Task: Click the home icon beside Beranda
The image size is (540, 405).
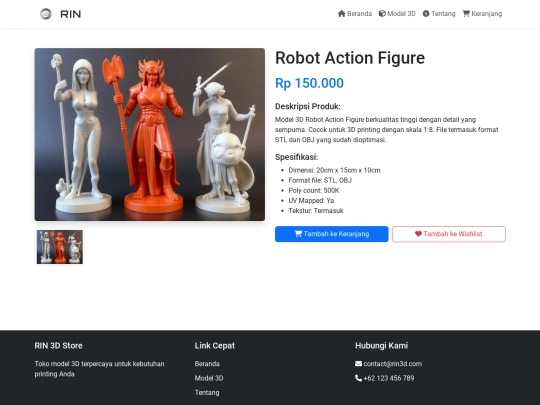Action: [342, 14]
